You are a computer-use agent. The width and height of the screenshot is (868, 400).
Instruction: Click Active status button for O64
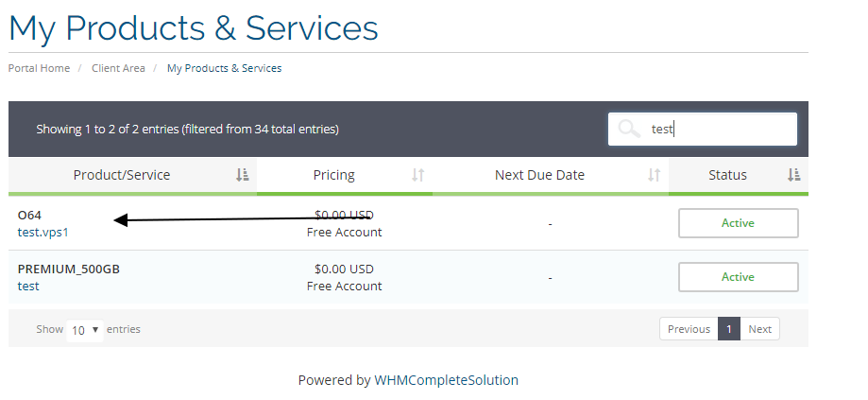point(739,223)
